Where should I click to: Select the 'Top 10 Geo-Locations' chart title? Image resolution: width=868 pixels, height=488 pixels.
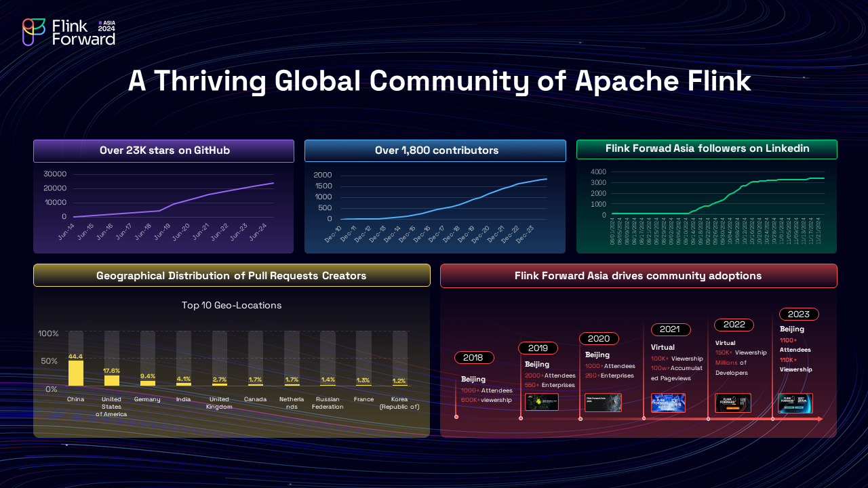(x=231, y=305)
